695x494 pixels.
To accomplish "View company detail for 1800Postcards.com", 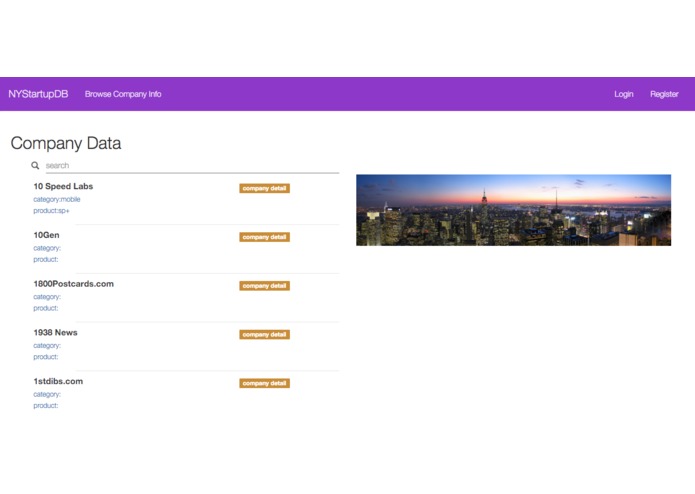I will pyautogui.click(x=265, y=286).
